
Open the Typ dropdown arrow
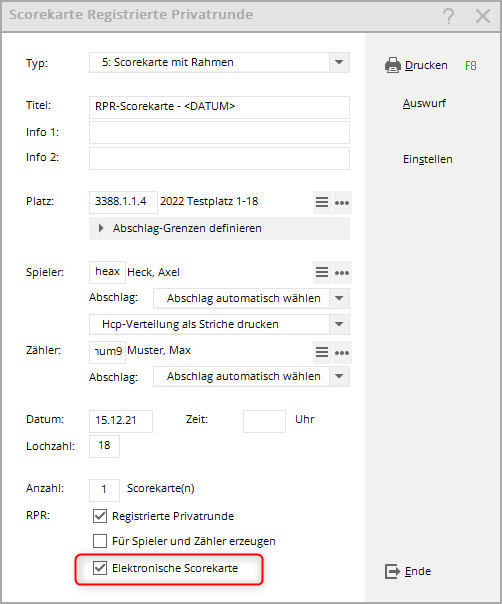pos(339,62)
